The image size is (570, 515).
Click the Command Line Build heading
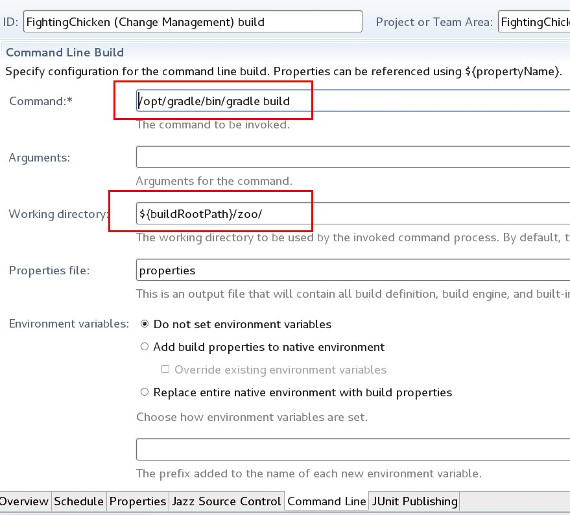(x=65, y=52)
